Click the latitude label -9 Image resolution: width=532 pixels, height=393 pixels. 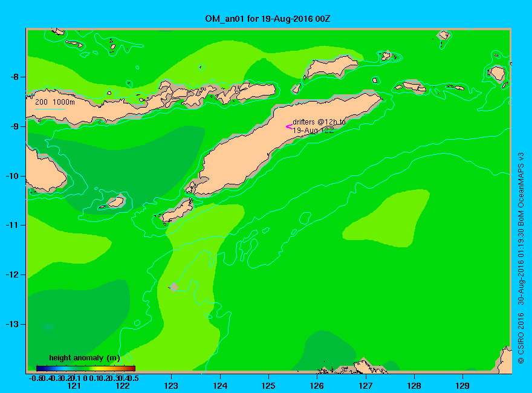point(15,126)
